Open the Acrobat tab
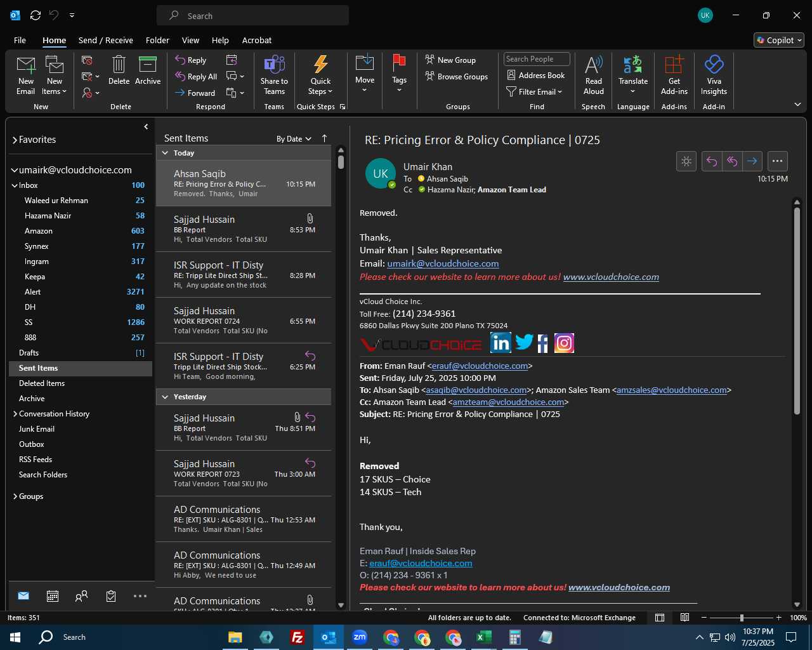 tap(257, 40)
